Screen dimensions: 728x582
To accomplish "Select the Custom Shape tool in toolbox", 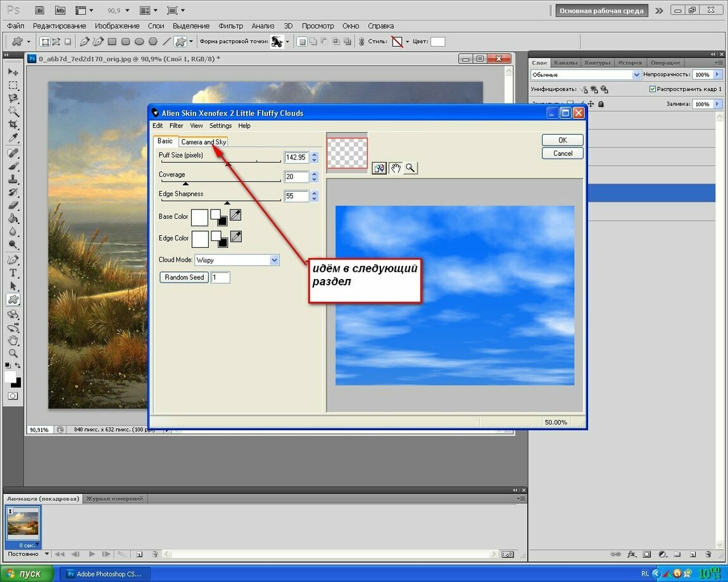I will [x=13, y=299].
